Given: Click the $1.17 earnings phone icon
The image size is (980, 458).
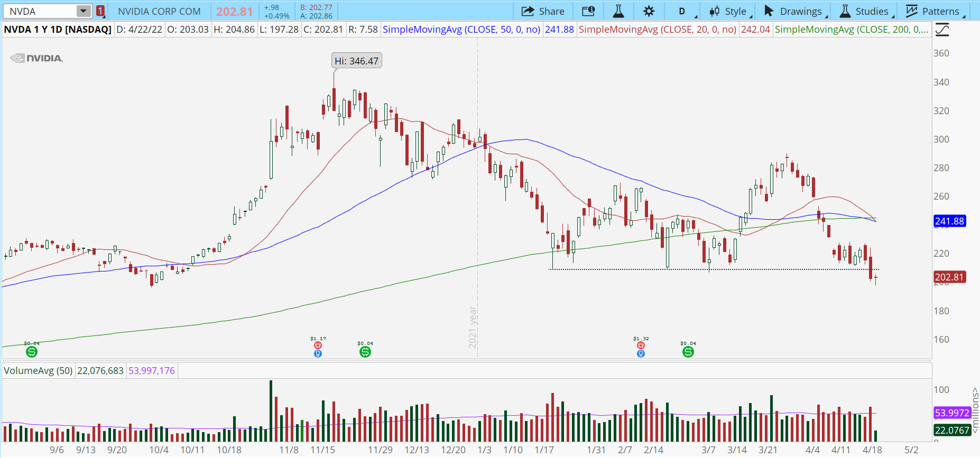Looking at the screenshot, I should [x=318, y=345].
